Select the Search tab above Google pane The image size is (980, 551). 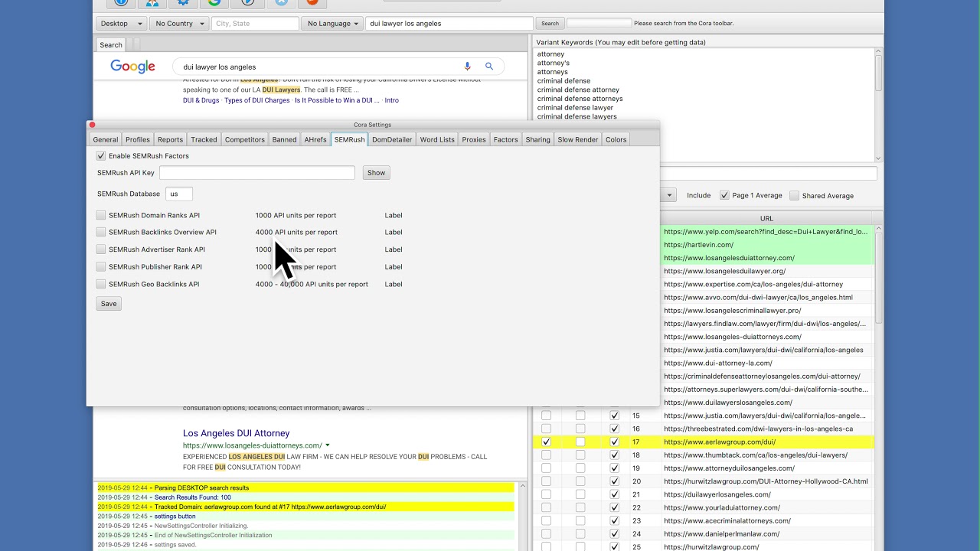coord(111,45)
